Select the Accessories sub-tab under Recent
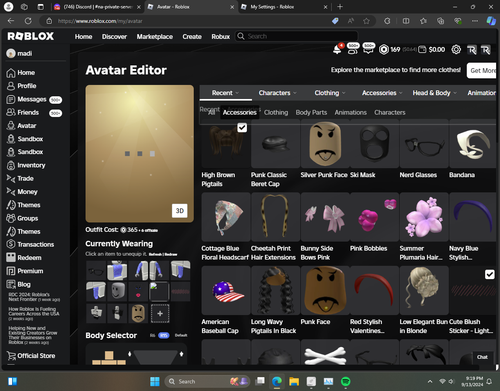500x391 pixels. (x=240, y=113)
